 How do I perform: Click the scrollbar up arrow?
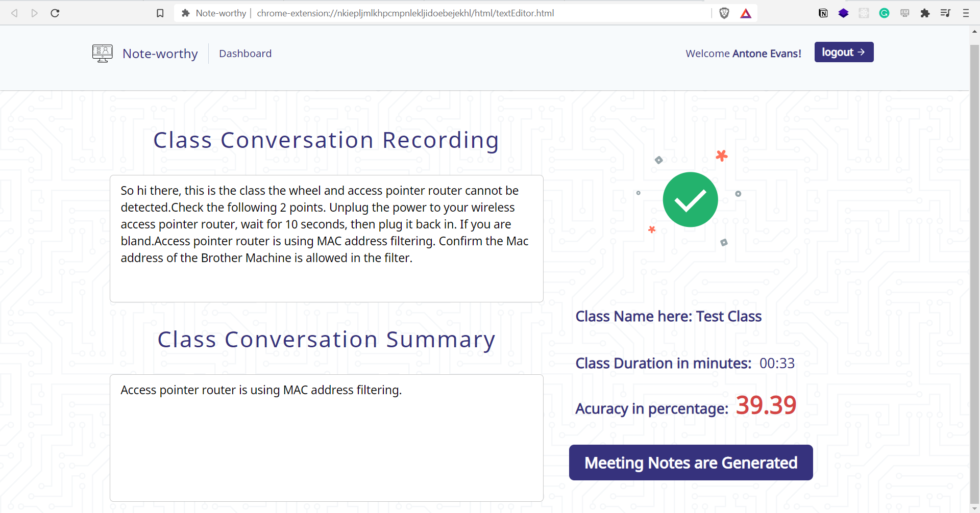974,32
